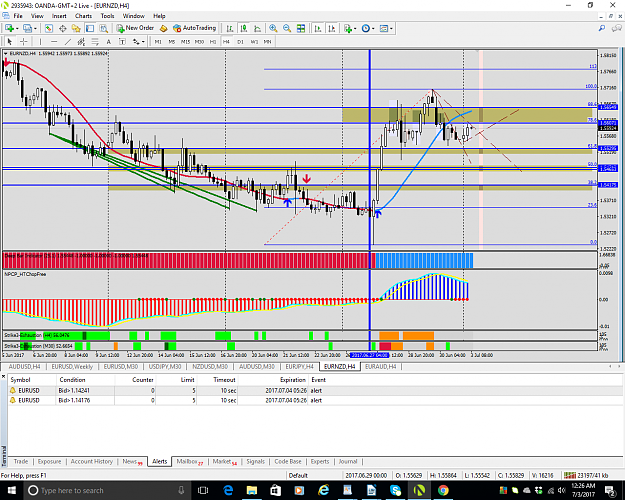The height and width of the screenshot is (500, 625).
Task: Select the trendline drawing tool
Action: pyautogui.click(x=68, y=41)
